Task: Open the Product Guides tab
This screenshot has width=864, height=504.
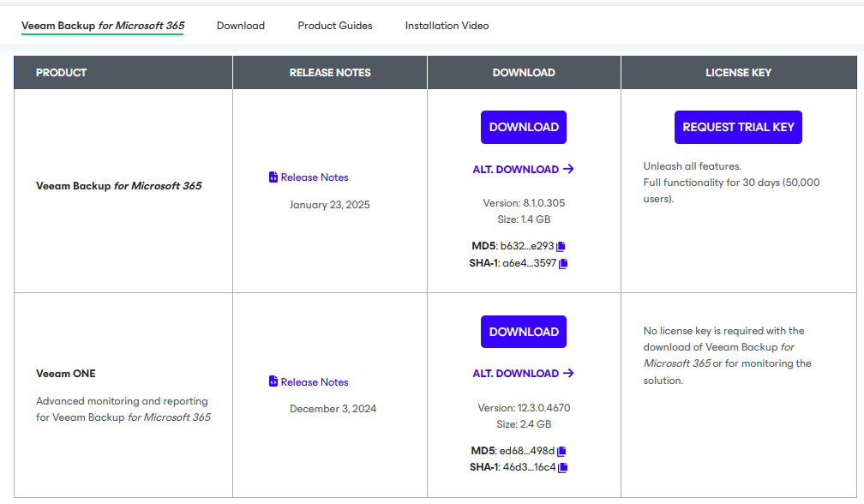Action: coord(335,26)
